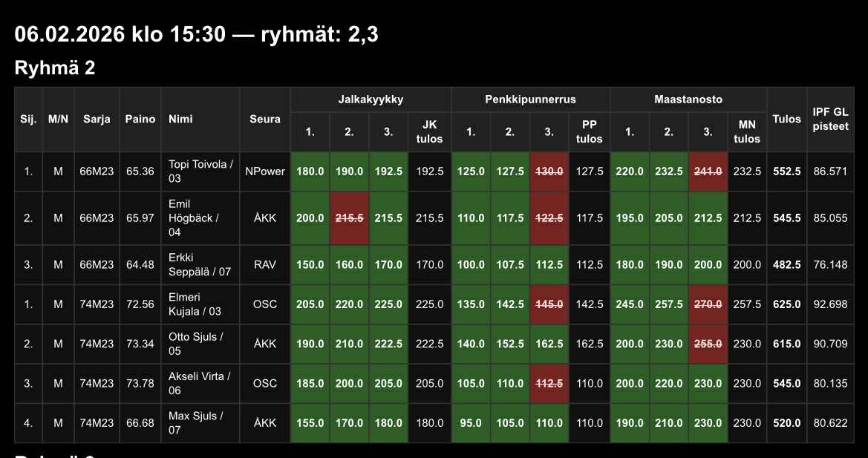Click the Paino column header
This screenshot has height=458, width=868.
point(140,119)
